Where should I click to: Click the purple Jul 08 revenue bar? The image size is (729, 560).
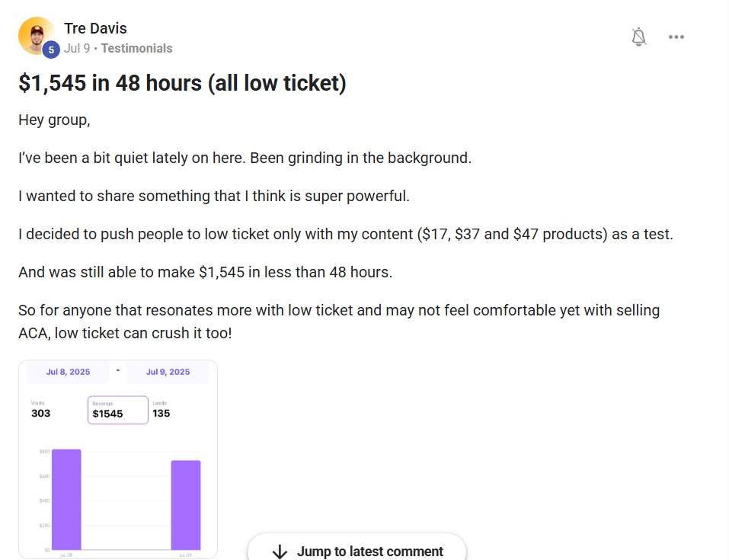coord(66,499)
